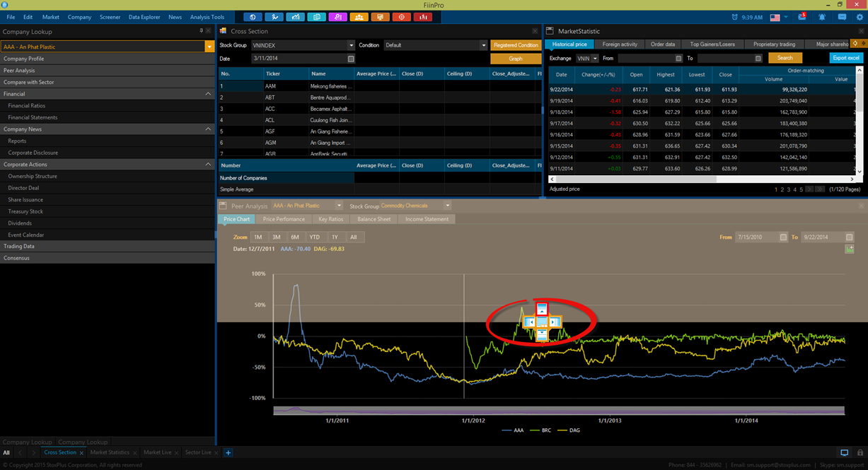Open the notifications bell icon
868x470 pixels.
pos(821,17)
